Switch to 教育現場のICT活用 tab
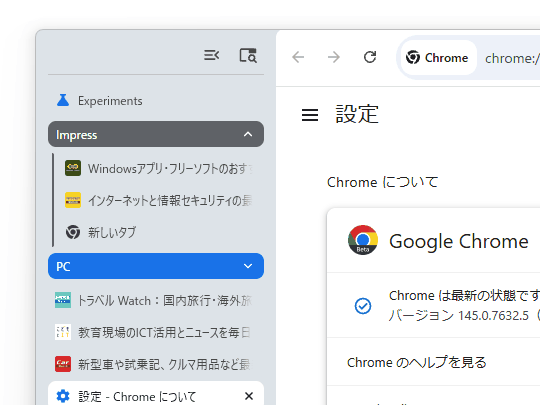This screenshot has width=540, height=405. coord(156,332)
